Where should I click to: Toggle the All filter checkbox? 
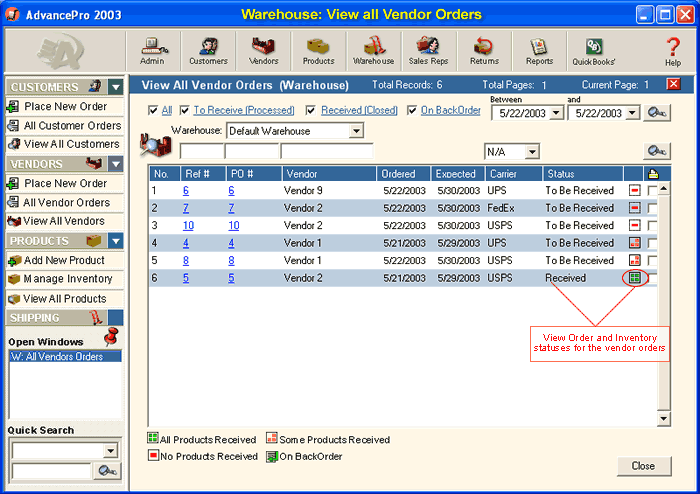click(153, 110)
